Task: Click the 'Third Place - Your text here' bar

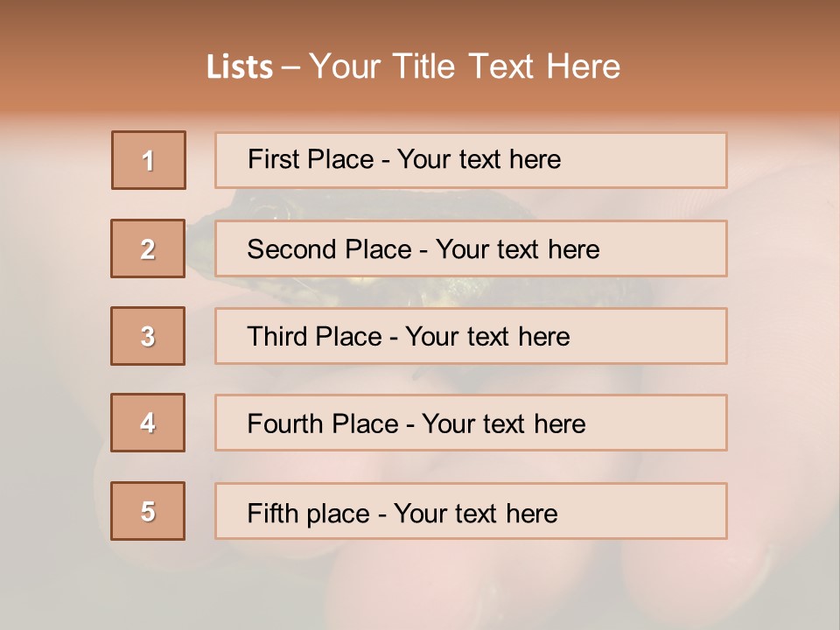Action: 471,336
